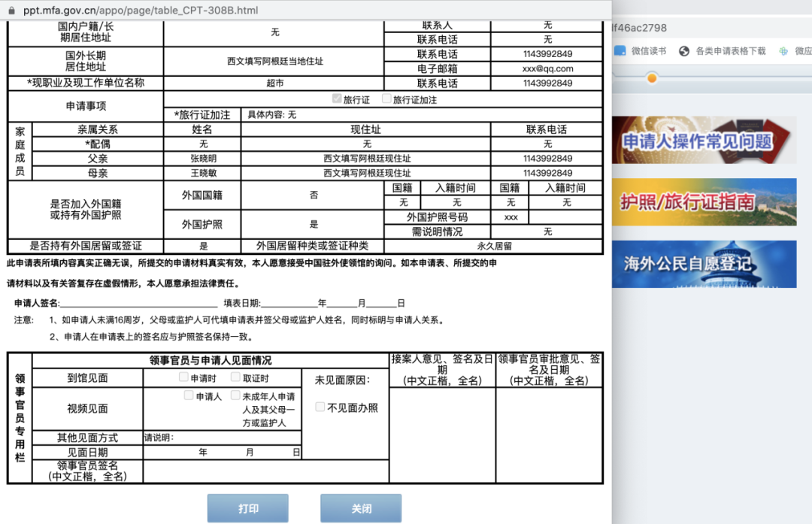Enable the 旅行证加注 checkbox
The width and height of the screenshot is (812, 524).
coord(386,98)
